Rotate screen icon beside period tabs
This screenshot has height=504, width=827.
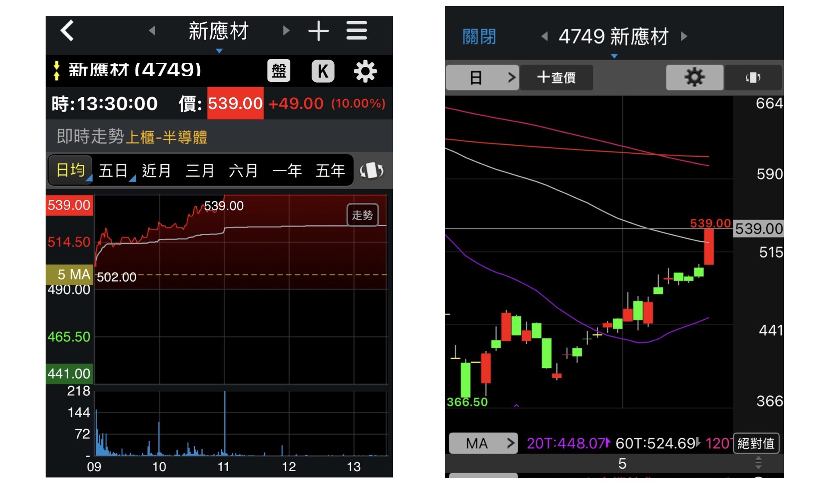coord(372,171)
